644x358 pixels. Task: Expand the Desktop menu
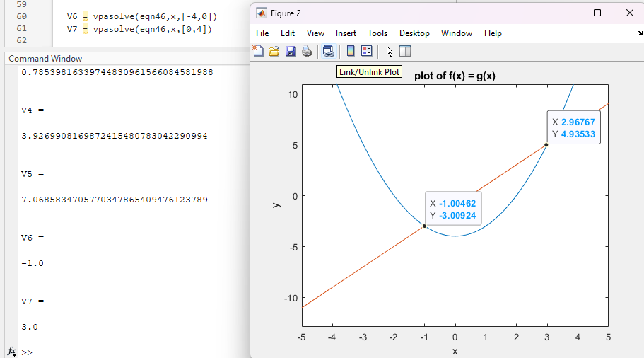click(414, 33)
